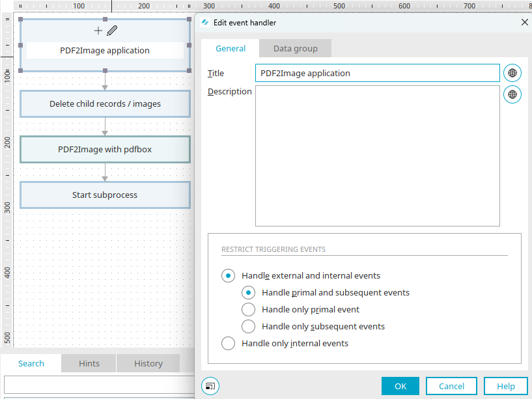Click the plus icon on PDF2Image application node
The image size is (532, 399).
[x=98, y=31]
